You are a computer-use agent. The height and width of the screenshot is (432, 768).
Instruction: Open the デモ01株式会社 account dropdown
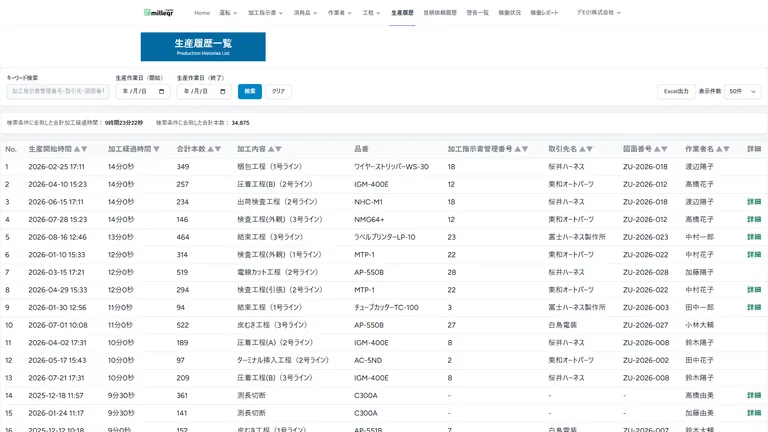tap(599, 13)
